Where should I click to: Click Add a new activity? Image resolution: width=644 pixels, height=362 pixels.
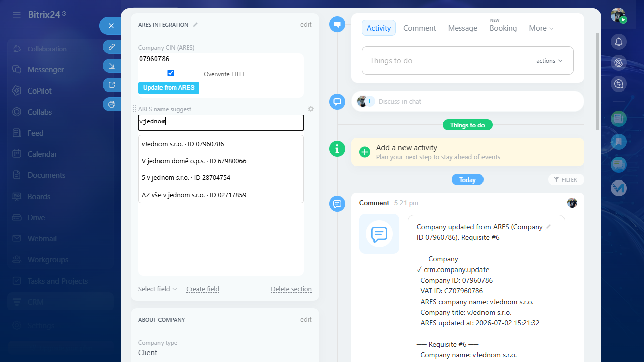pos(407,148)
